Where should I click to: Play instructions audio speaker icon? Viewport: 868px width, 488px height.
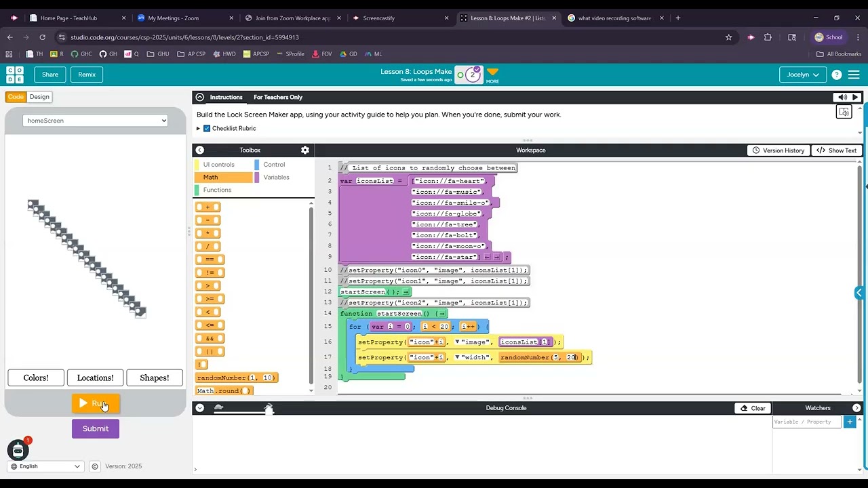click(x=842, y=97)
